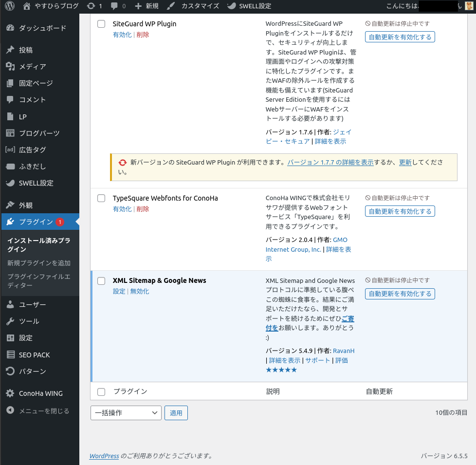The width and height of the screenshot is (476, 465).
Task: Select プラグインファイルエディター in the submenu
Action: [x=38, y=281]
